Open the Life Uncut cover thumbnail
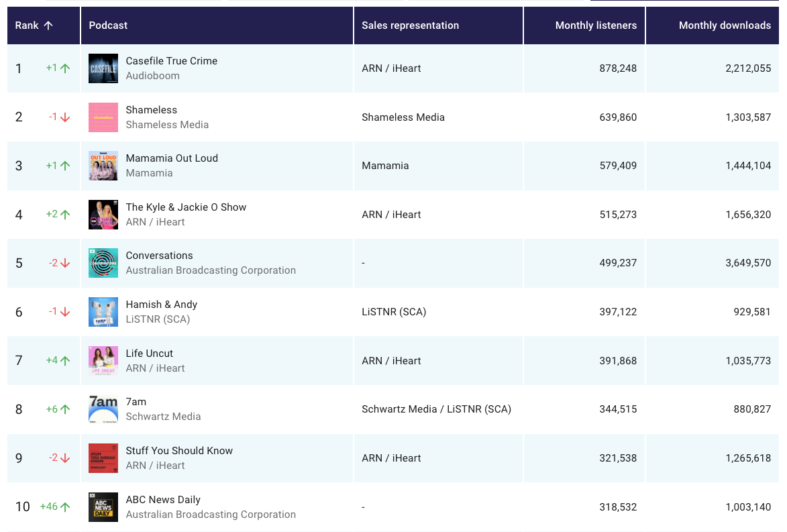 tap(103, 361)
